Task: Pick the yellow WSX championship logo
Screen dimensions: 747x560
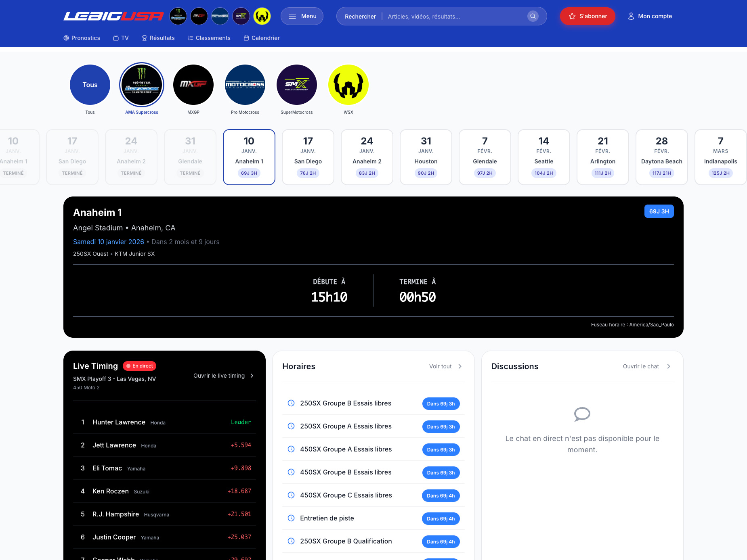Action: click(348, 85)
